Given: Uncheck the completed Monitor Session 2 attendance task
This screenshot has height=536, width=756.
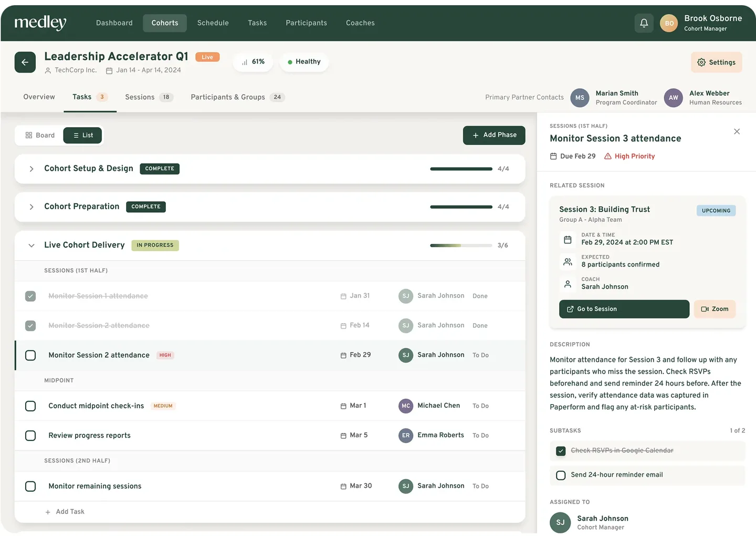Looking at the screenshot, I should pos(30,326).
